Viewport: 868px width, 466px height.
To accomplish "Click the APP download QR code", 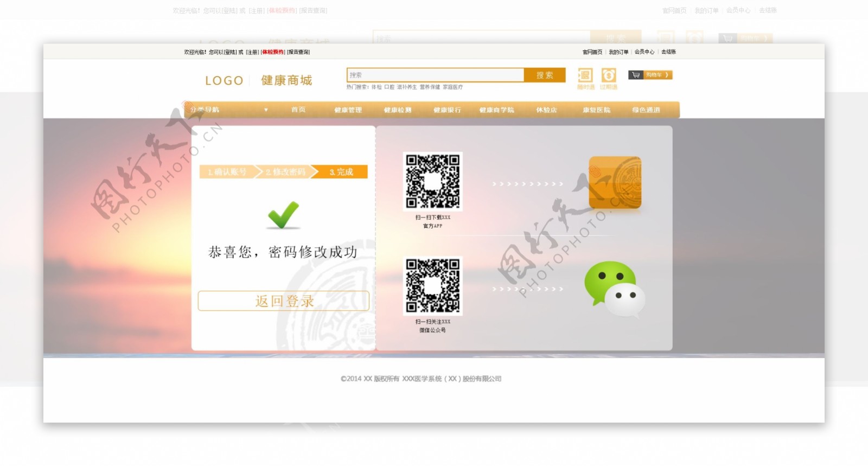I will pyautogui.click(x=433, y=181).
